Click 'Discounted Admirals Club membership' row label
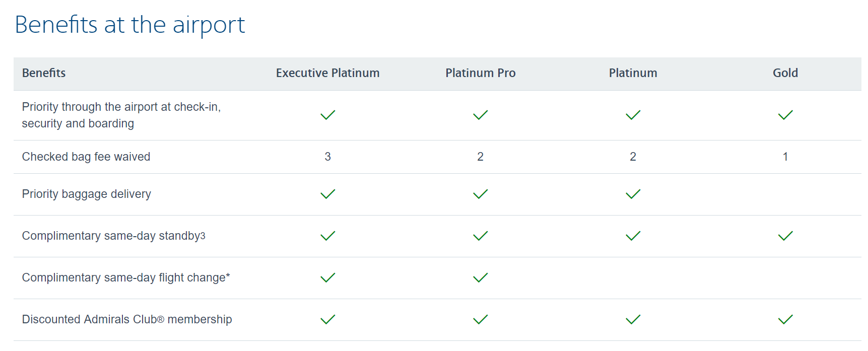The width and height of the screenshot is (868, 351). [x=127, y=319]
